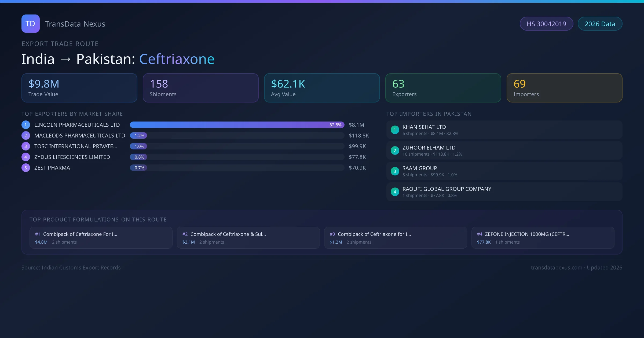Click the TD TransData Nexus logo icon

30,24
